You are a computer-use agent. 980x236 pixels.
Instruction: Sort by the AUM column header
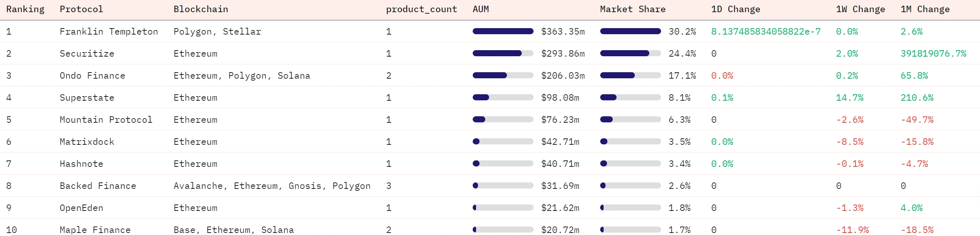pyautogui.click(x=481, y=9)
